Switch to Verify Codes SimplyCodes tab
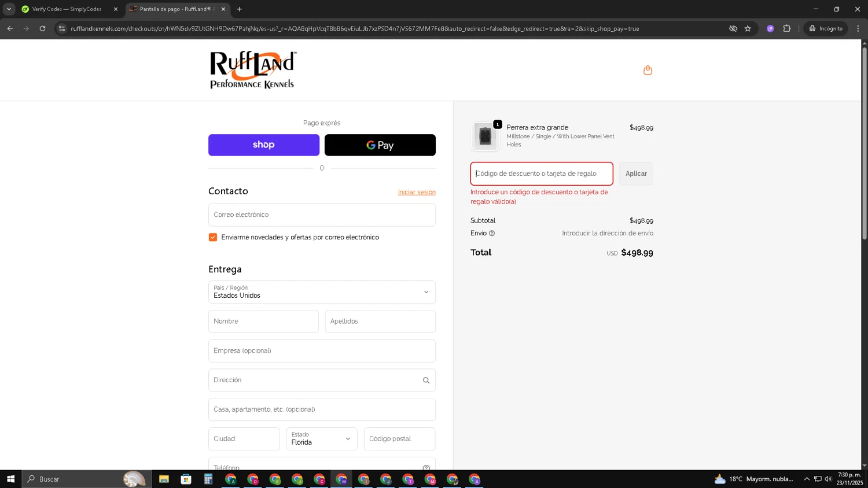868x488 pixels. [67, 9]
